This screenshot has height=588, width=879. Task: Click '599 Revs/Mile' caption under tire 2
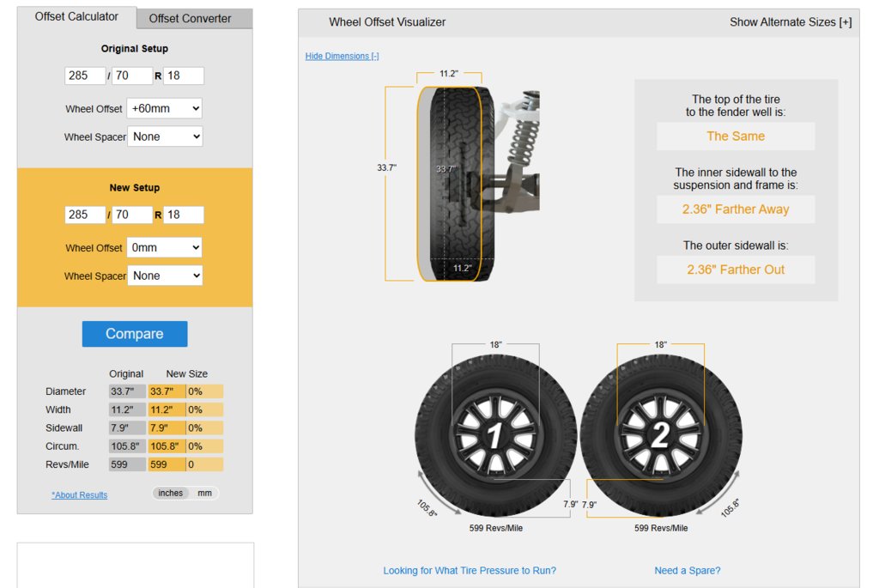coord(662,528)
